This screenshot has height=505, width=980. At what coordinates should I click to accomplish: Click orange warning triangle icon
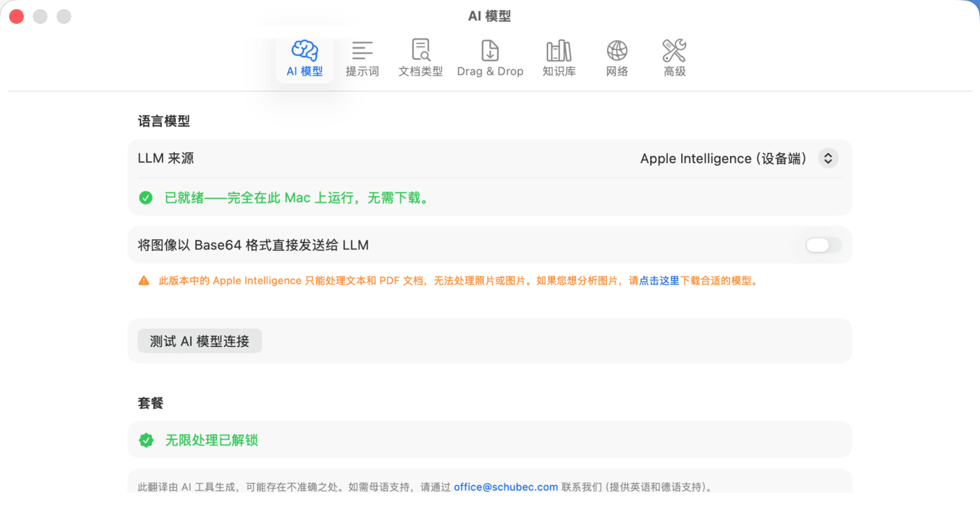(143, 281)
